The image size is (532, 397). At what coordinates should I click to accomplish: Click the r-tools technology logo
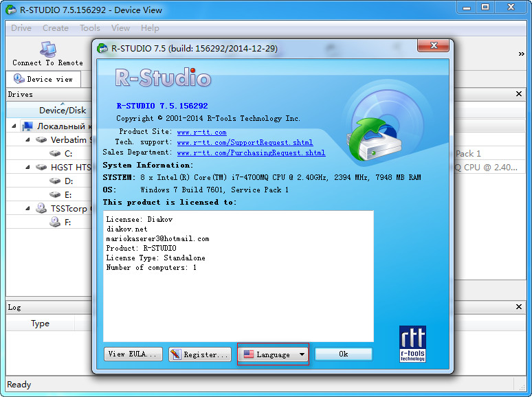point(412,344)
